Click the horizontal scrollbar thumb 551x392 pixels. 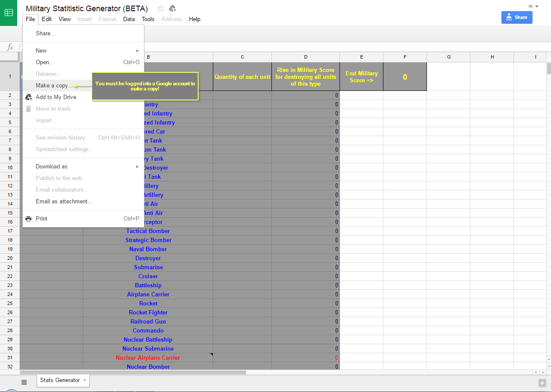133,372
